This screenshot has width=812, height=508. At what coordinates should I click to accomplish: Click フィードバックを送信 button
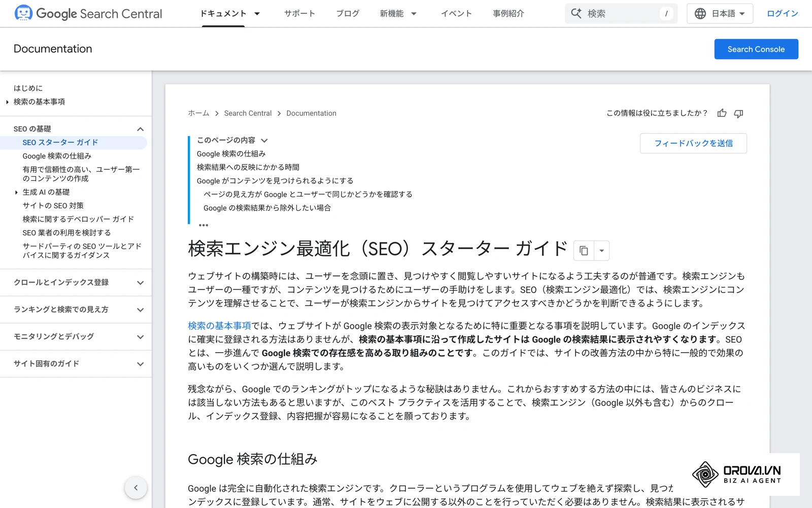pyautogui.click(x=693, y=143)
